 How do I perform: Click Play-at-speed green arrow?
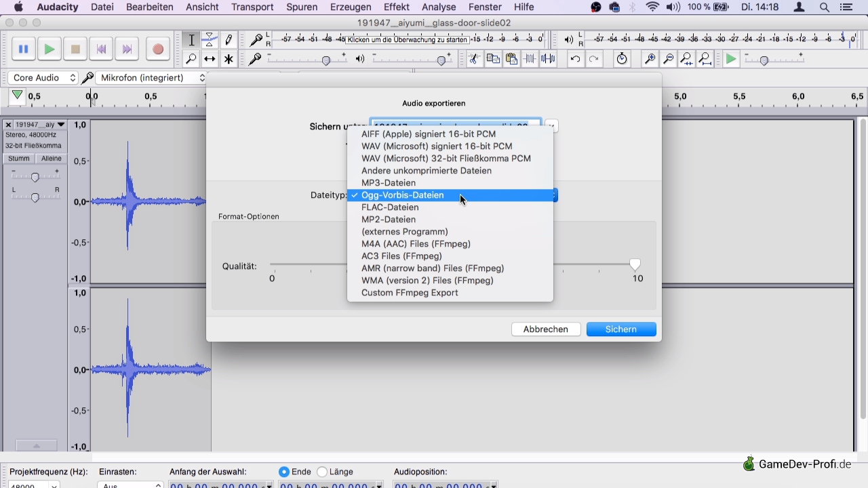pos(731,59)
